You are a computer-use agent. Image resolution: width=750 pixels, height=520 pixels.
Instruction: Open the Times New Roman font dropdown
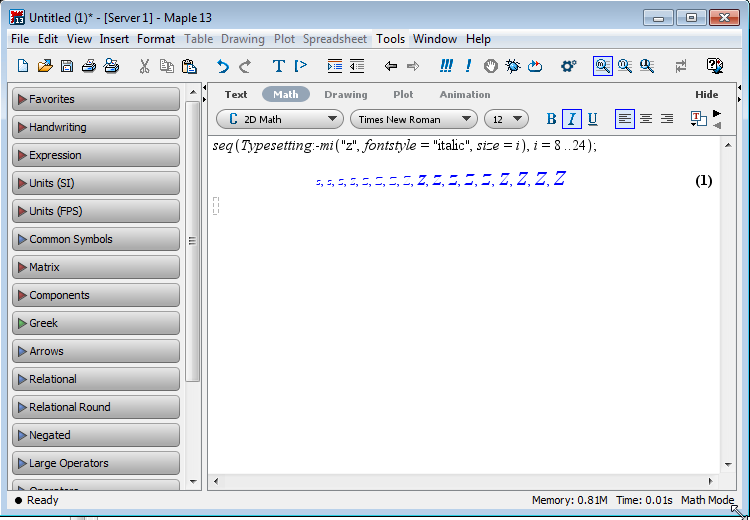[x=412, y=119]
